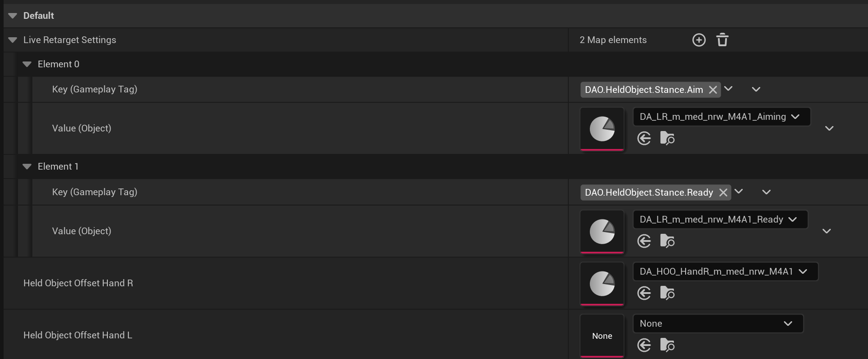
Task: Open DA_HOO_HandR_m_med_nrw_M4A1 asset dropdown
Action: 725,271
